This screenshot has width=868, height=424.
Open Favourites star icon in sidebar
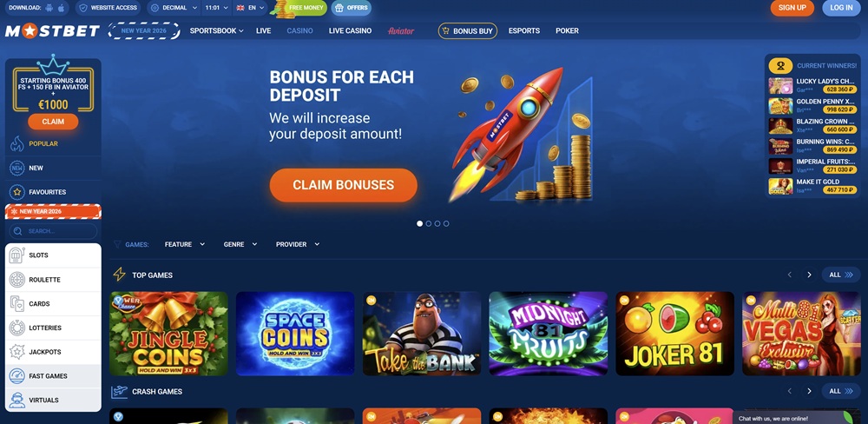17,192
